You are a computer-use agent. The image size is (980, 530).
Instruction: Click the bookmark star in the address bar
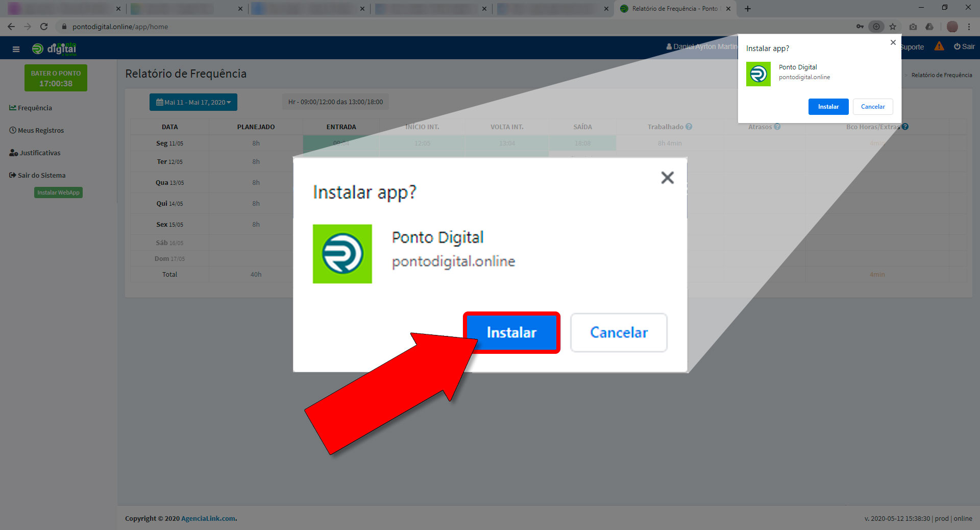tap(893, 27)
